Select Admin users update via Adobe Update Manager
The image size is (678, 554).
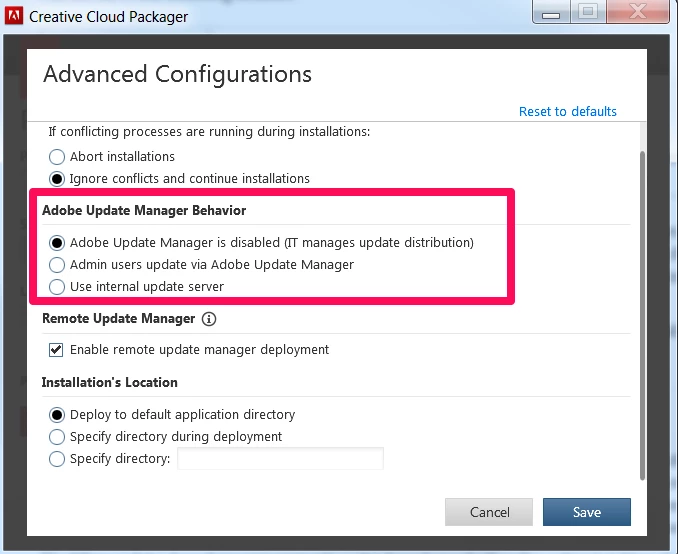57,265
